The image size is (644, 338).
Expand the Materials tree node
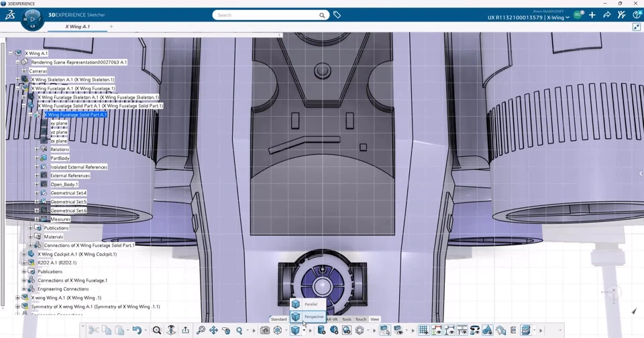pos(30,237)
